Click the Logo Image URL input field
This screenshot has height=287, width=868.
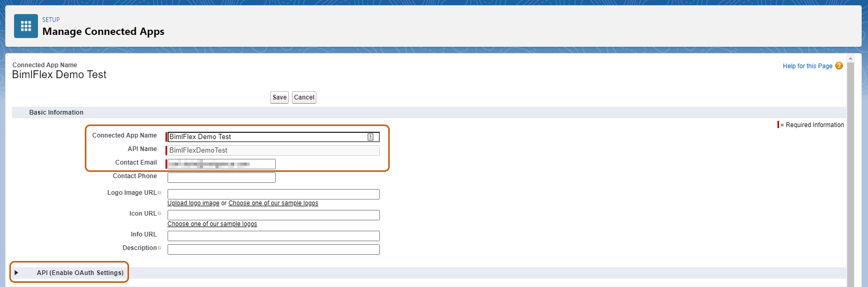tap(273, 194)
